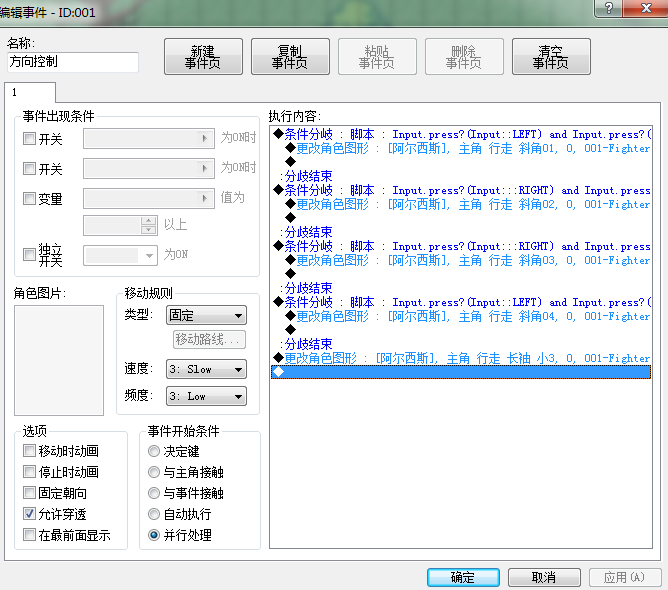
Task: Enable the 变量 condition checkbox
Action: [x=29, y=199]
